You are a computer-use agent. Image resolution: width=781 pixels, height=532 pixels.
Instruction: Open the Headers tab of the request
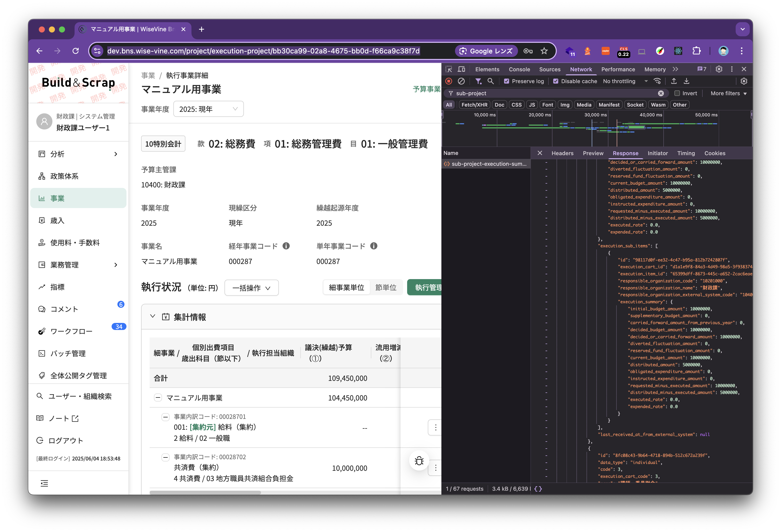click(x=562, y=153)
